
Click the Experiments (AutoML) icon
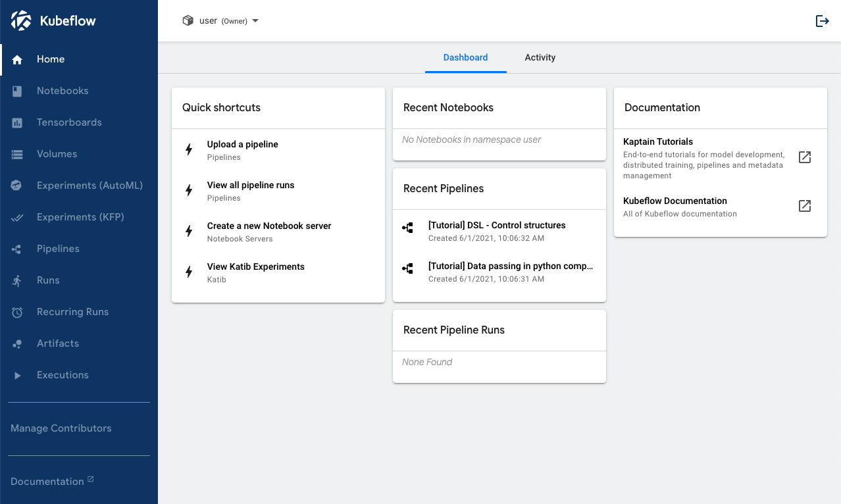[x=17, y=186]
